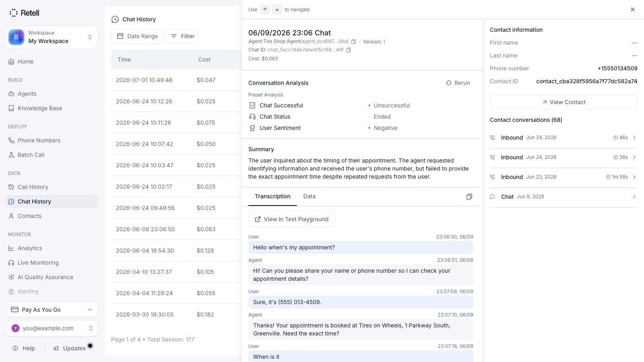Click phone number +15550134509
The height and width of the screenshot is (362, 644).
617,68
